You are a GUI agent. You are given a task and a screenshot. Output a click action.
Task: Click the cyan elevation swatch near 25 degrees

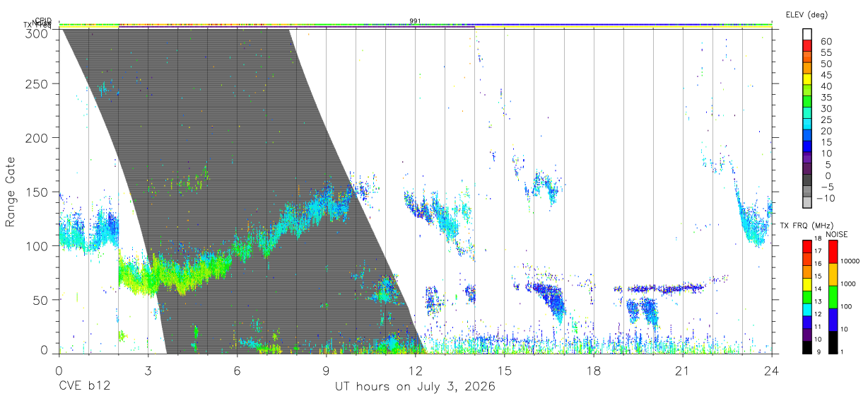808,123
